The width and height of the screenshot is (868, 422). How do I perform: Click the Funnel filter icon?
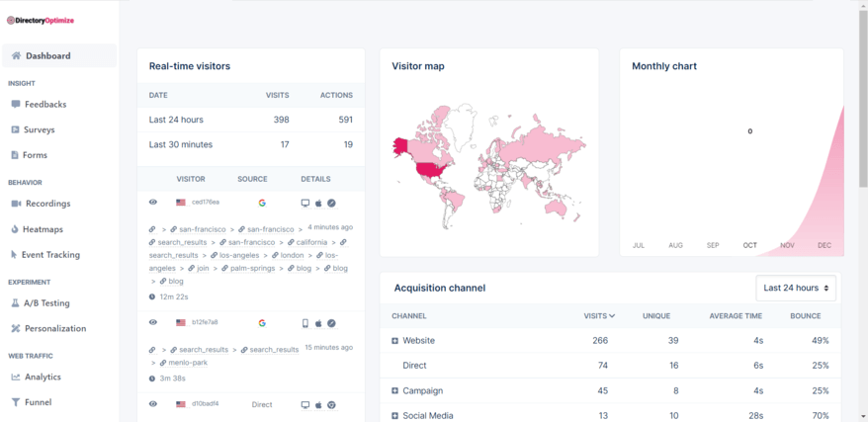16,402
